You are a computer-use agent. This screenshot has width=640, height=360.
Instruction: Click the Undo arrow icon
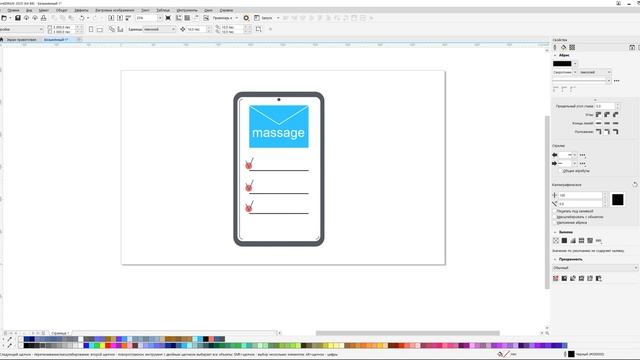(x=82, y=18)
